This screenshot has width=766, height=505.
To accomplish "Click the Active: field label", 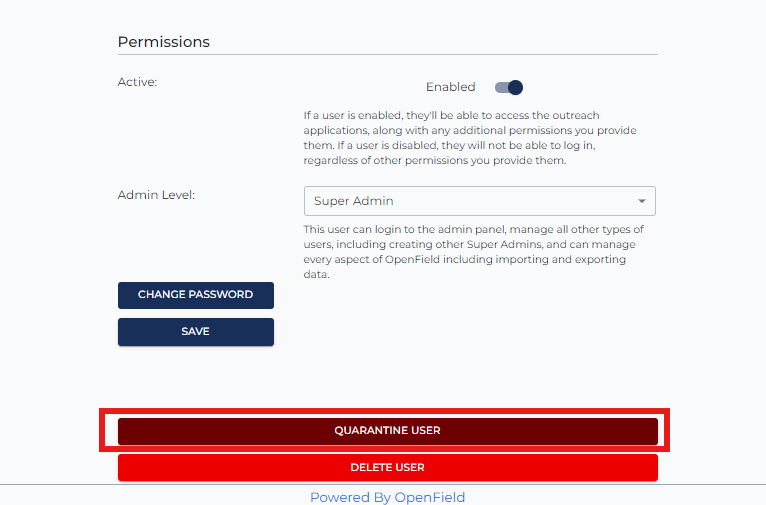I will (137, 82).
